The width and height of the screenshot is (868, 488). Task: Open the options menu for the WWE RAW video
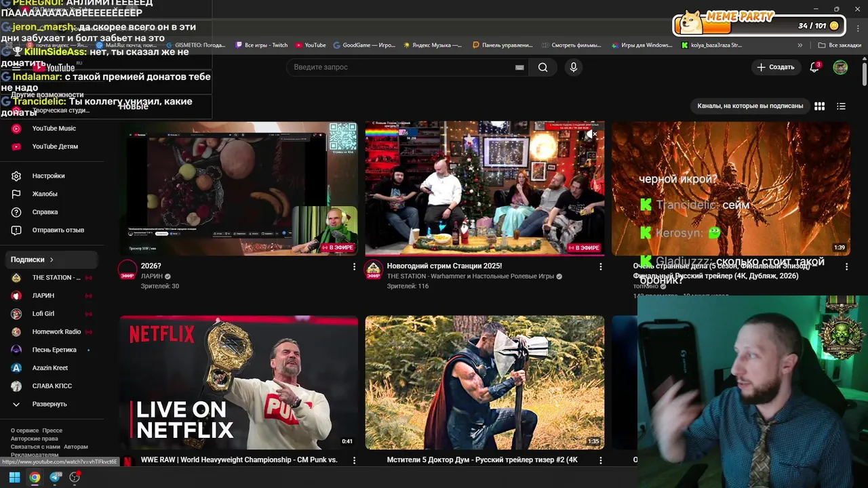[x=354, y=460]
